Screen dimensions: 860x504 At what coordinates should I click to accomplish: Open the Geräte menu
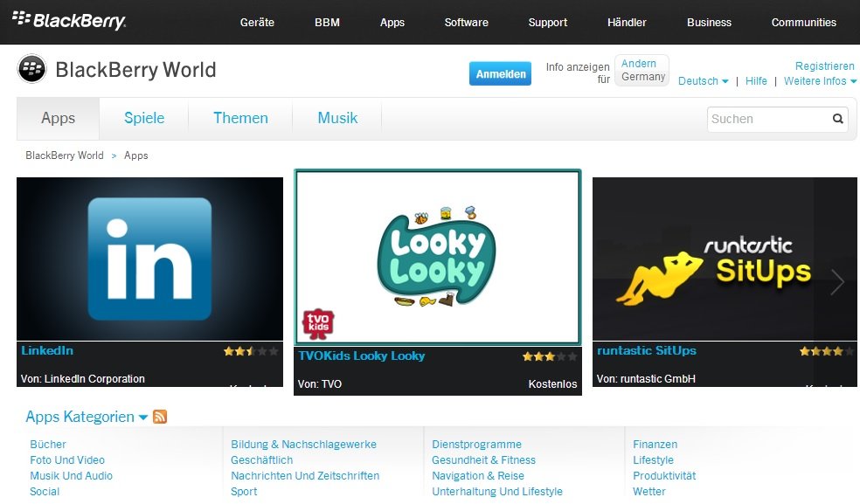point(257,23)
